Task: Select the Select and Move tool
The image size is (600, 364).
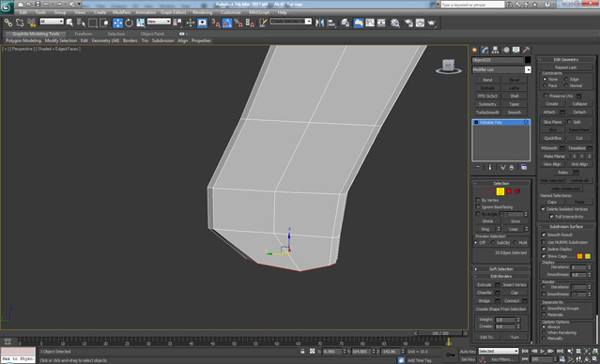Action: (x=118, y=23)
